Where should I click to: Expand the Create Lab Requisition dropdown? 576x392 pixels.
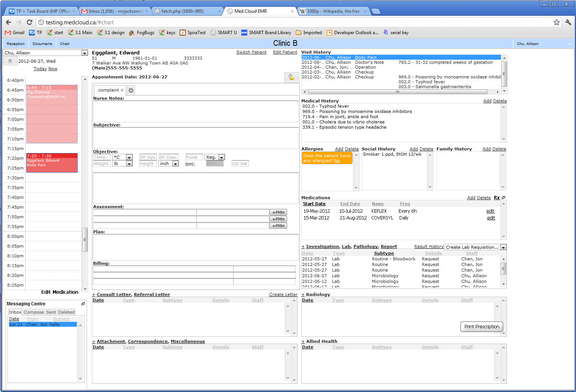tap(504, 247)
